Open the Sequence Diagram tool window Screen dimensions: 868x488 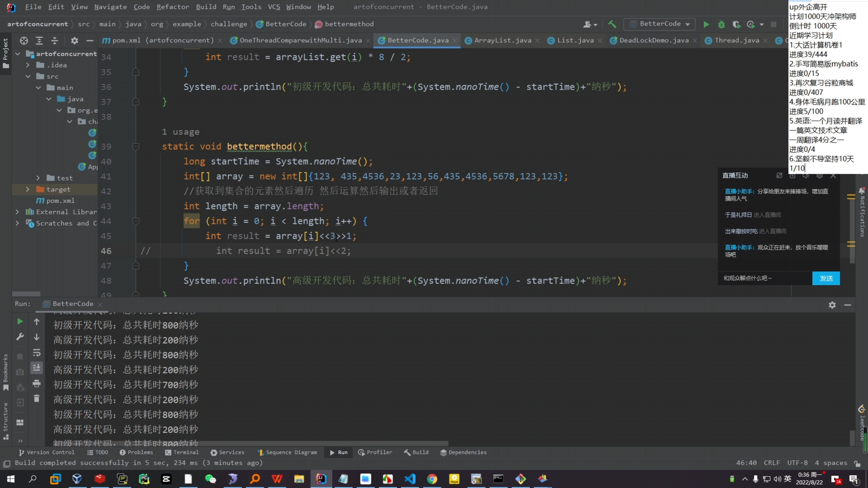[x=287, y=452]
